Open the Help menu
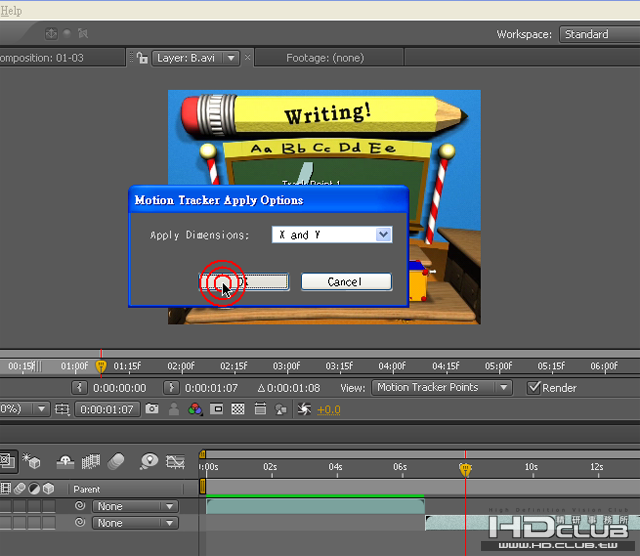Screen dimensions: 640x556 tap(11, 11)
